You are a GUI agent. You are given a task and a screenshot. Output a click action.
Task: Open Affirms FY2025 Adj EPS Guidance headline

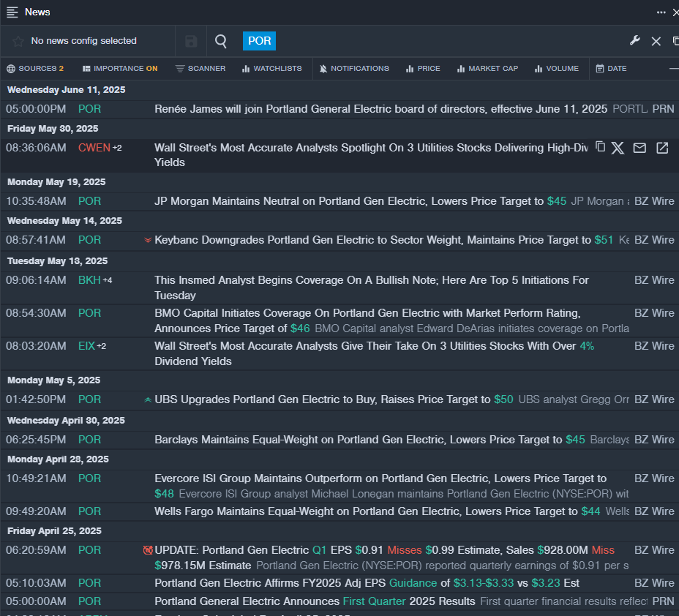367,583
